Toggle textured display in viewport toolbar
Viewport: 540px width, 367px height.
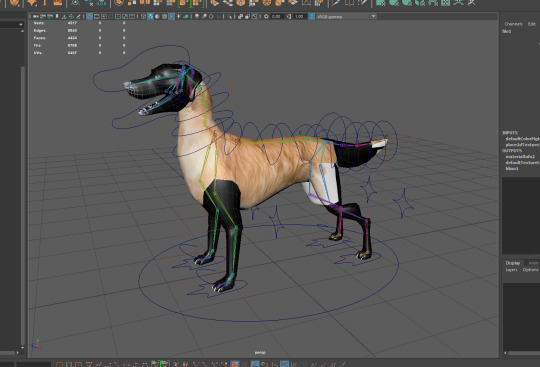click(x=172, y=17)
